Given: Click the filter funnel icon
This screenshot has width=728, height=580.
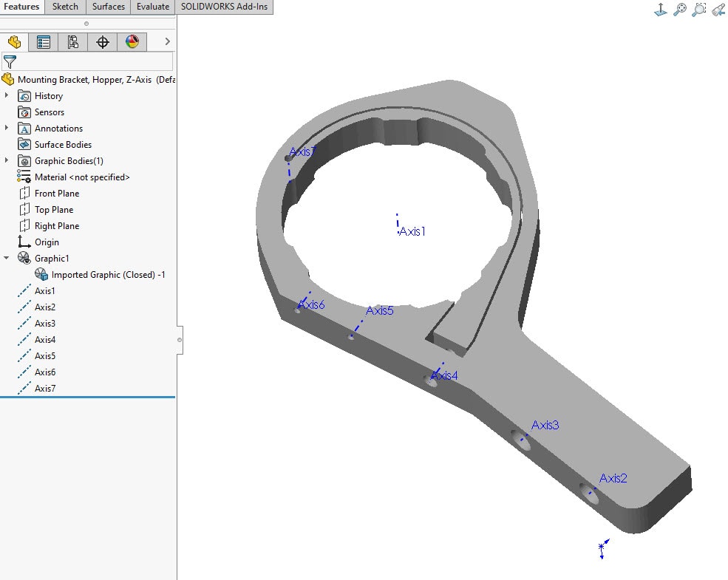Looking at the screenshot, I should tap(10, 61).
